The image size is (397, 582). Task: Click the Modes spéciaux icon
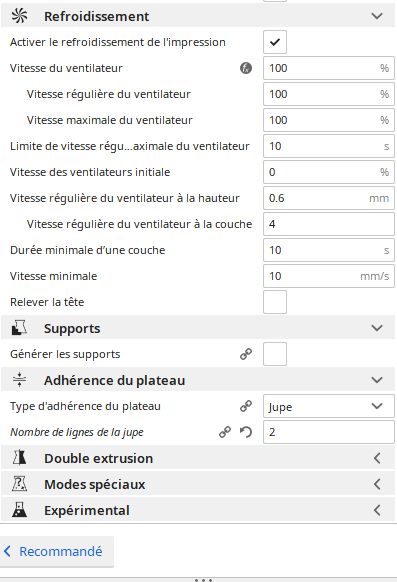[19, 484]
